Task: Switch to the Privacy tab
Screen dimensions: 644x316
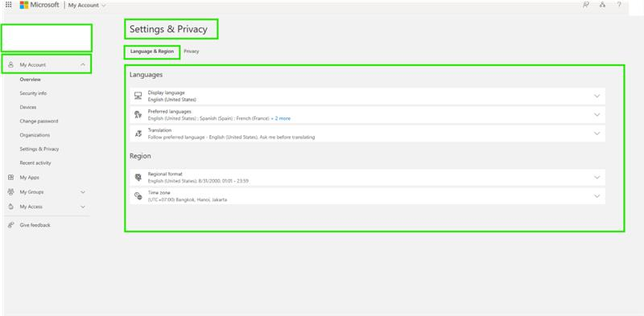Action: (192, 51)
